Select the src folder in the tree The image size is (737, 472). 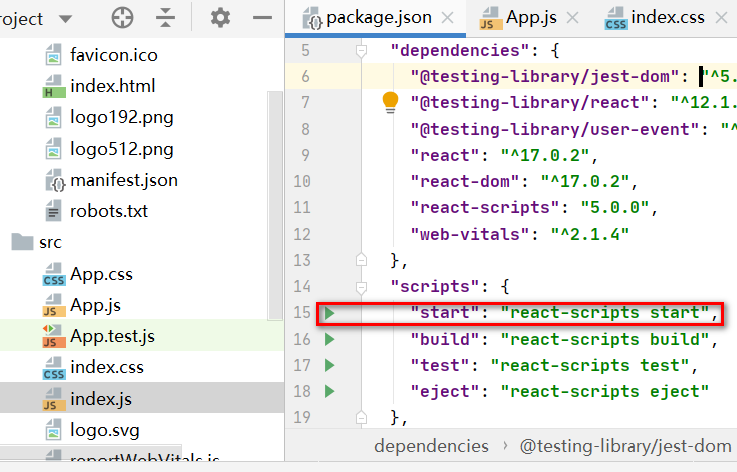[x=50, y=243]
